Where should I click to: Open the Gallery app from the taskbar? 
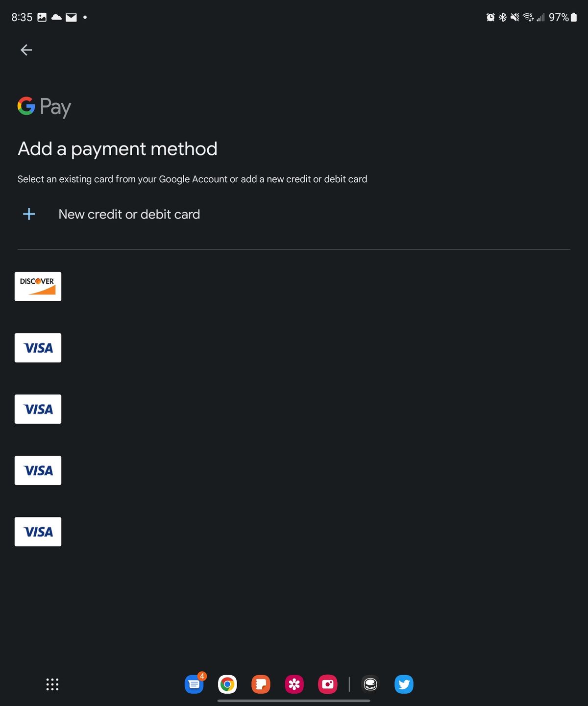tap(294, 684)
